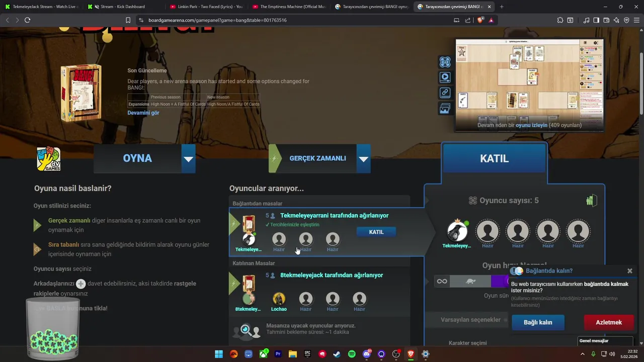Open the oyunu izleyin link

pyautogui.click(x=531, y=125)
